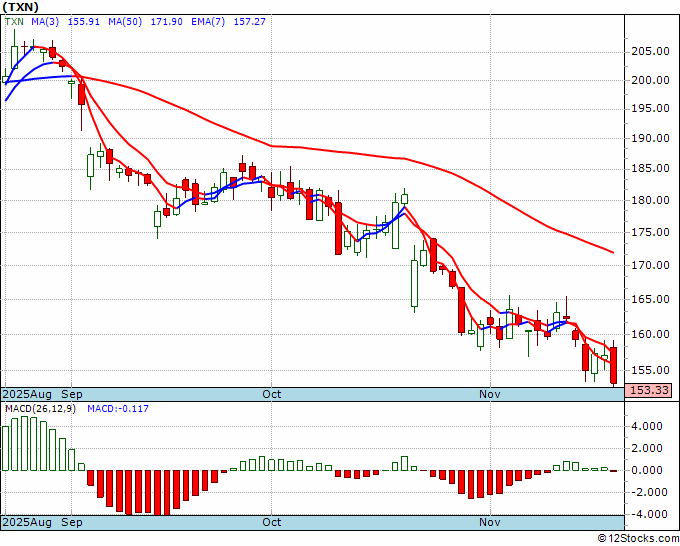680x546 pixels.
Task: Click the 155.00 price axis label
Action: point(650,370)
